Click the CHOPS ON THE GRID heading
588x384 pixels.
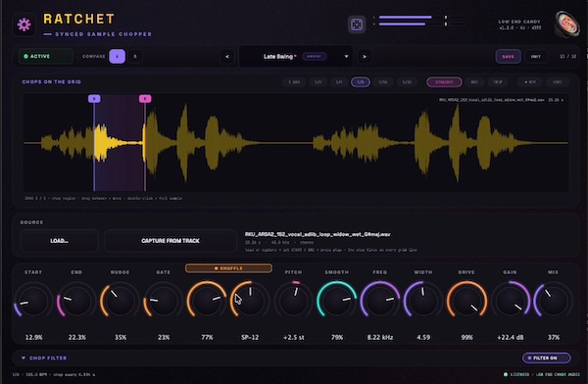(x=51, y=81)
